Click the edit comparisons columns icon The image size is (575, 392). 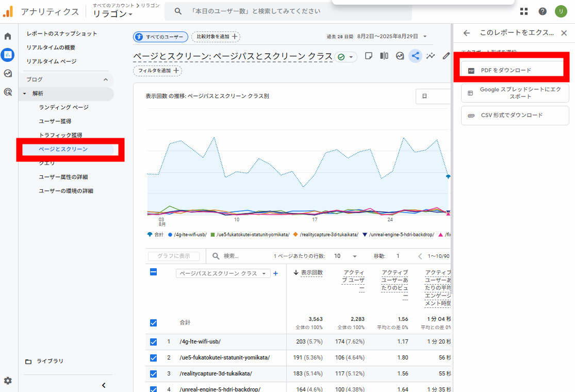click(x=384, y=56)
